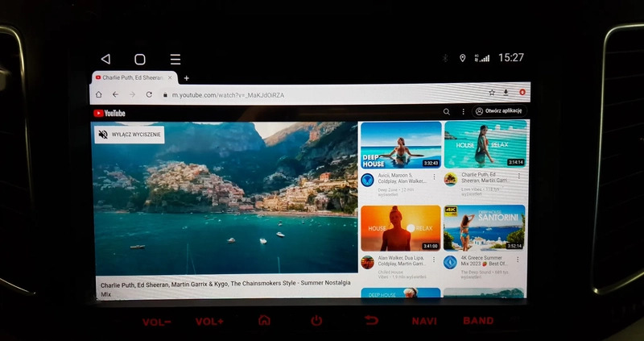Tap the red power hardware icon
The width and height of the screenshot is (644, 341).
(316, 320)
